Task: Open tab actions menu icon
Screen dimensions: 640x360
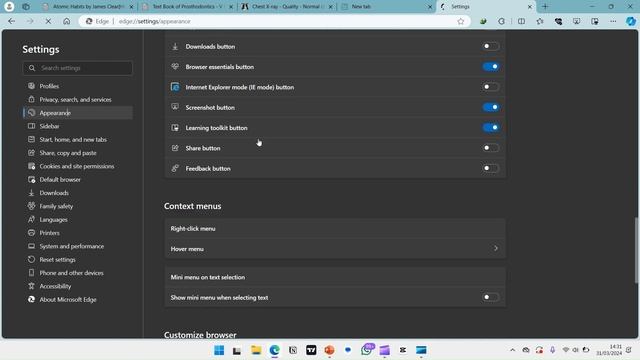Action: point(26,7)
